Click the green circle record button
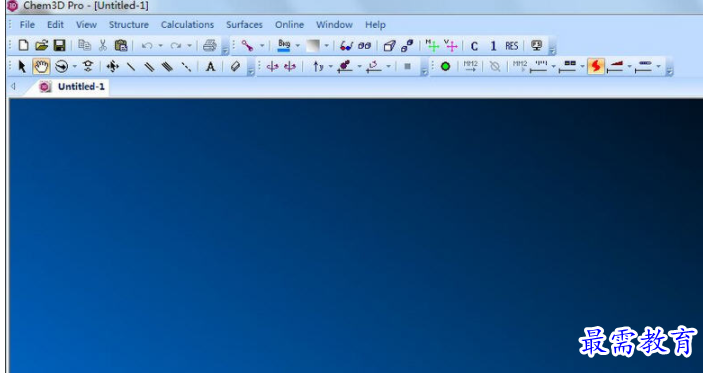The height and width of the screenshot is (373, 703). click(445, 66)
